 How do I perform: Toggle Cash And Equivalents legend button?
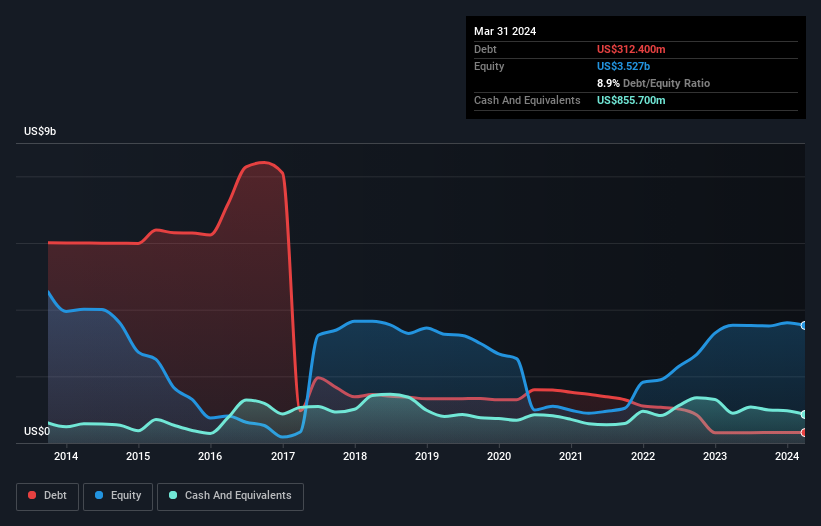tap(230, 496)
